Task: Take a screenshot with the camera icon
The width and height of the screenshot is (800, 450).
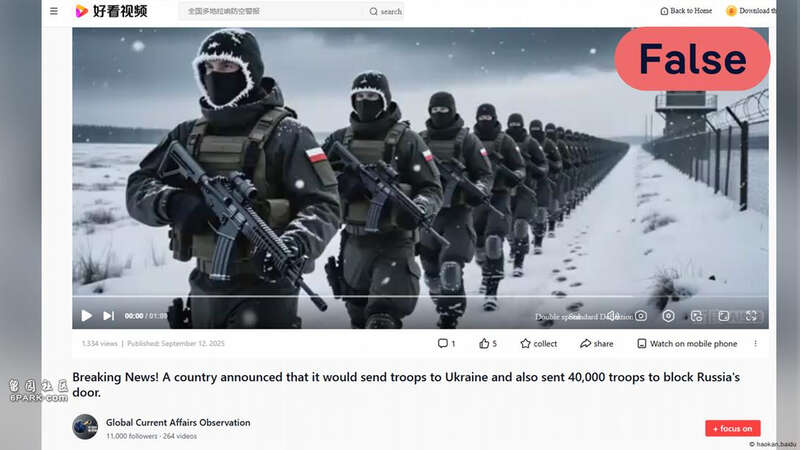Action: pyautogui.click(x=641, y=316)
